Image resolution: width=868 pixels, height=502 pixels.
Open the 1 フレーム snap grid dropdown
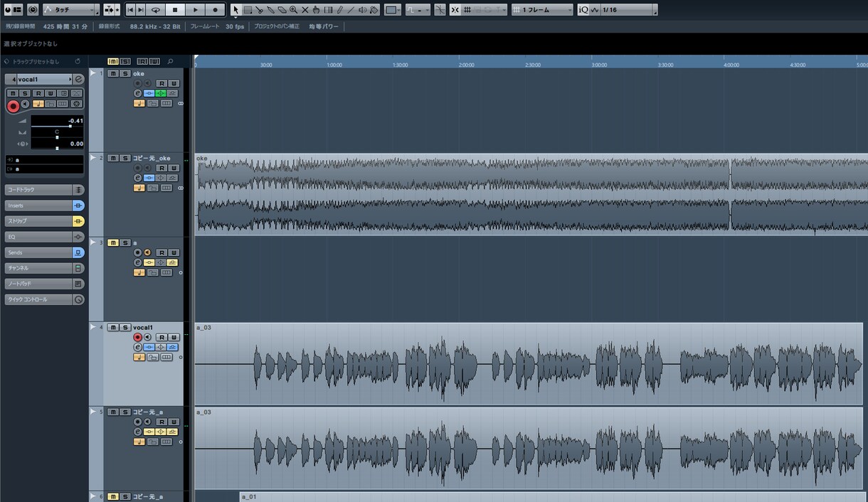[542, 10]
